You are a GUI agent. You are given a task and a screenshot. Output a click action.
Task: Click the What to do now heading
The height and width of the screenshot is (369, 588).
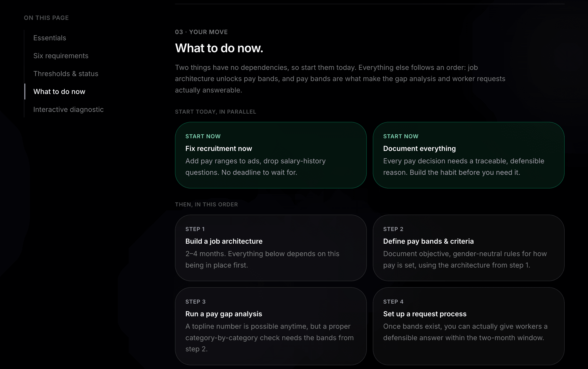pos(219,48)
